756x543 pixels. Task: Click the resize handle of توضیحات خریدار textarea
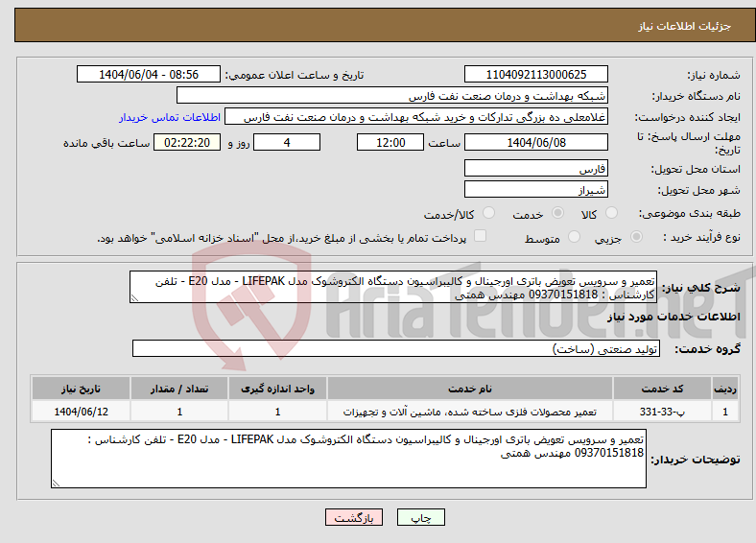coord(56,484)
